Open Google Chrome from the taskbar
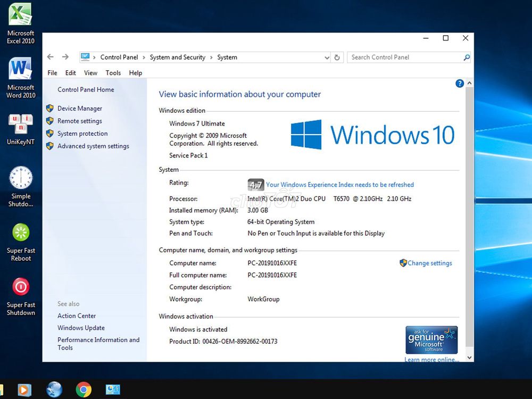Viewport: 532px width, 399px height. [x=84, y=389]
